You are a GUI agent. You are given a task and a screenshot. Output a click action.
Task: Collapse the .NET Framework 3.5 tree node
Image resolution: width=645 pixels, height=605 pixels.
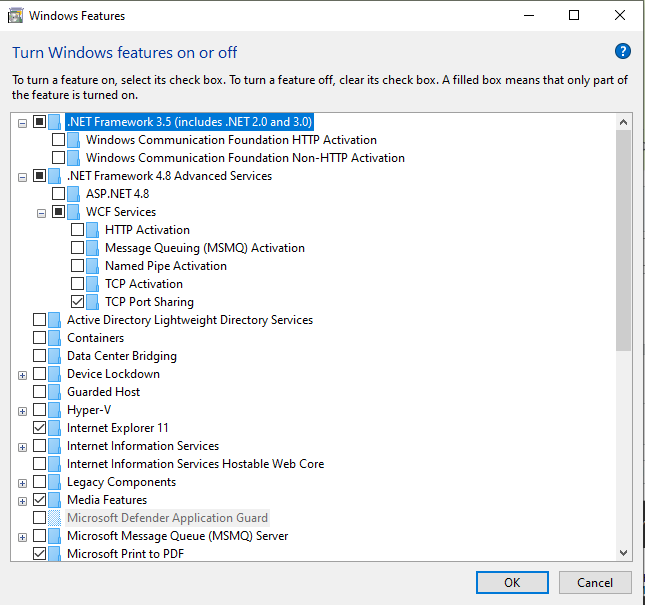click(23, 123)
